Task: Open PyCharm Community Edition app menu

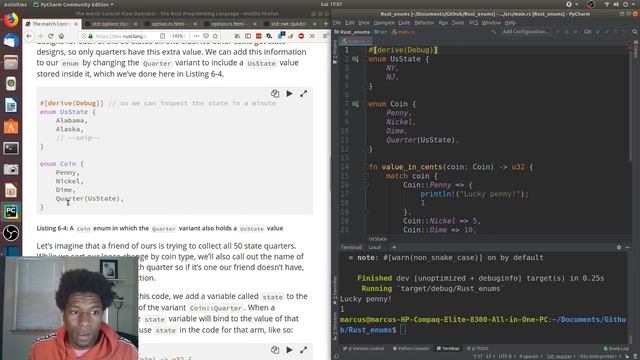Action: click(x=73, y=4)
